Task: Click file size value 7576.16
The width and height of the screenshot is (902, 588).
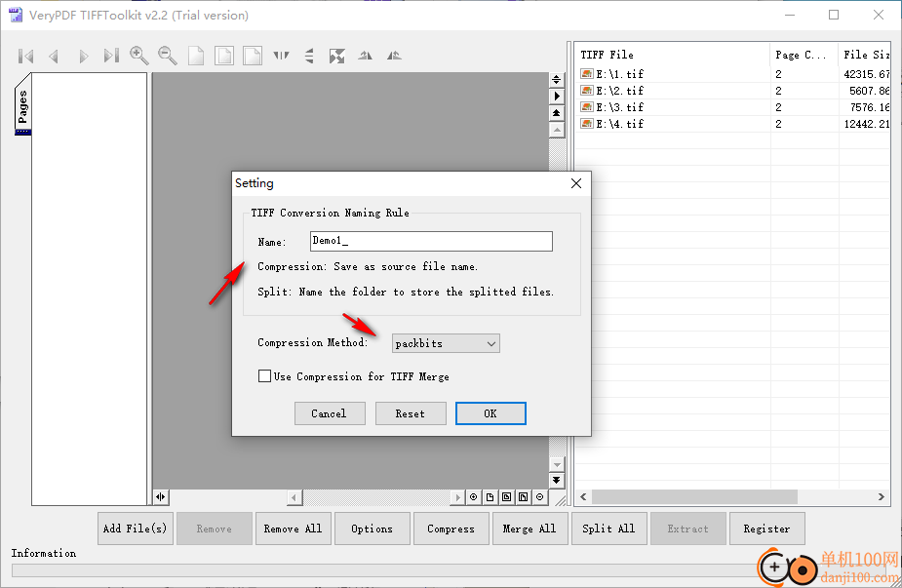Action: click(870, 107)
